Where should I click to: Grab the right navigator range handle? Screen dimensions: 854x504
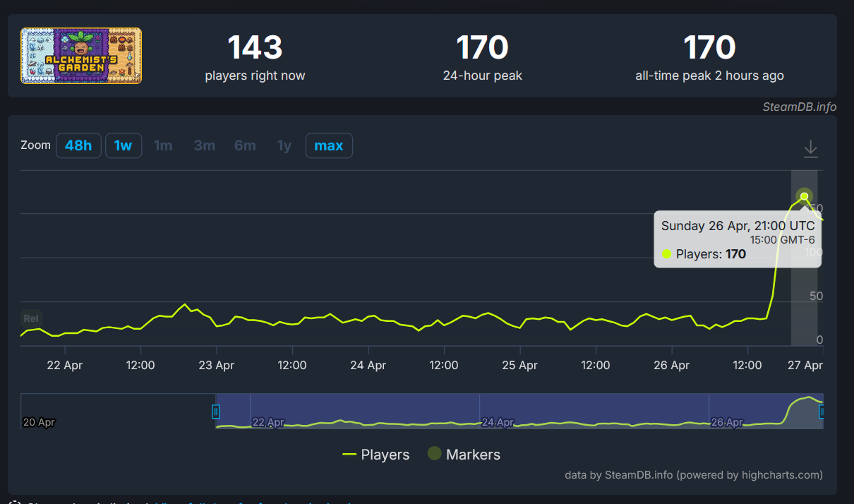pos(821,412)
